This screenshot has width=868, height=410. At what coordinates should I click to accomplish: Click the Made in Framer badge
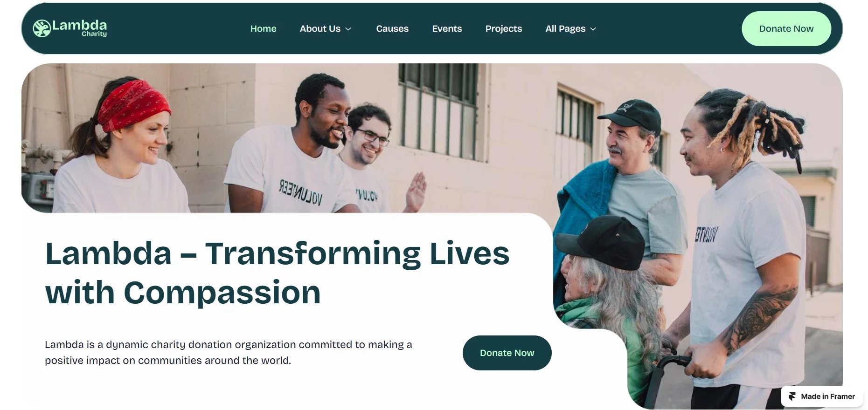tap(822, 396)
